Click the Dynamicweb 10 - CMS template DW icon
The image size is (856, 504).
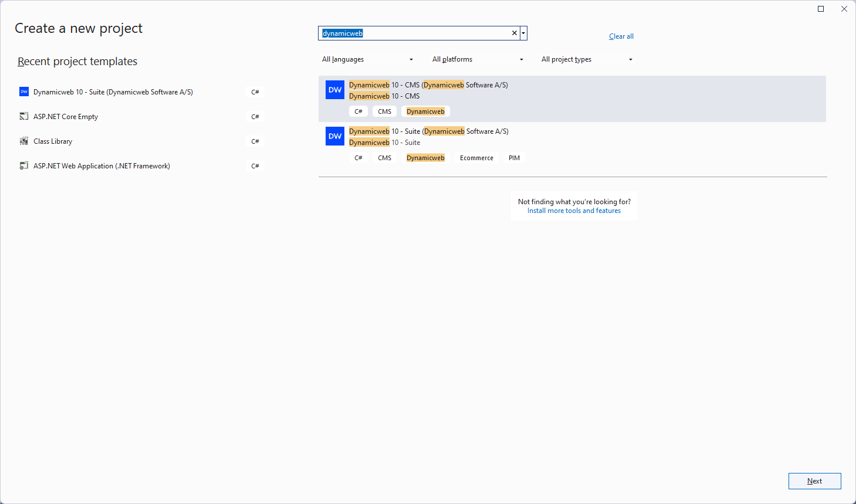335,90
